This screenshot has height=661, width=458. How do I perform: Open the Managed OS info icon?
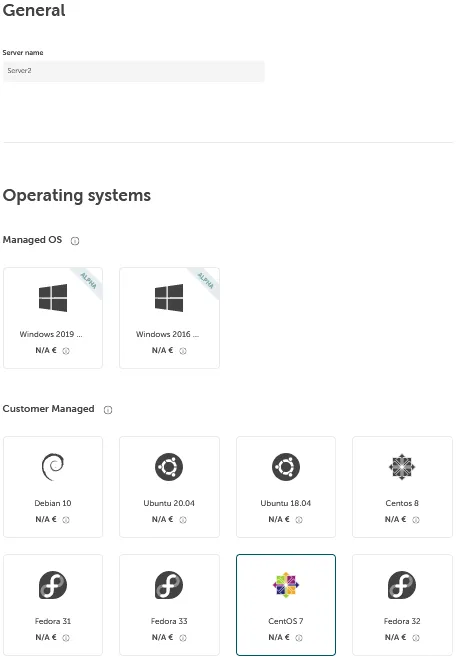coord(75,241)
